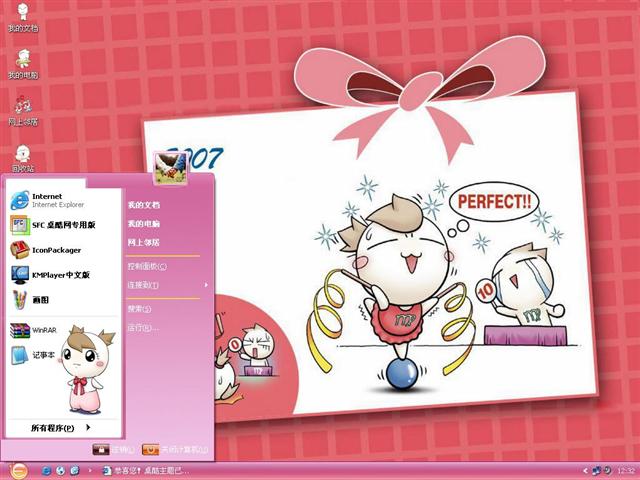This screenshot has width=640, height=480.
Task: Open Search (搜索) from Start menu
Action: [x=139, y=309]
